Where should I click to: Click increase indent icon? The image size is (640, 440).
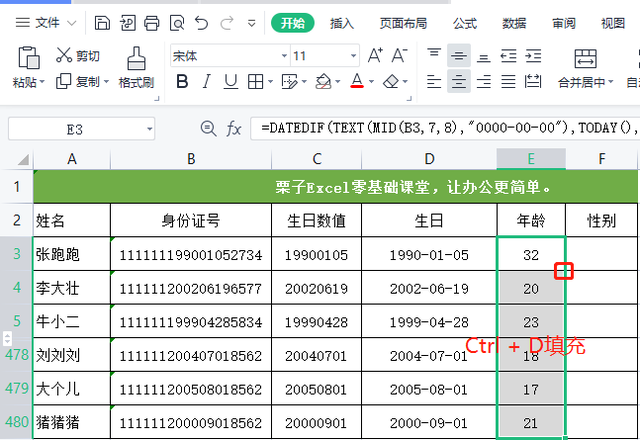coord(533,56)
